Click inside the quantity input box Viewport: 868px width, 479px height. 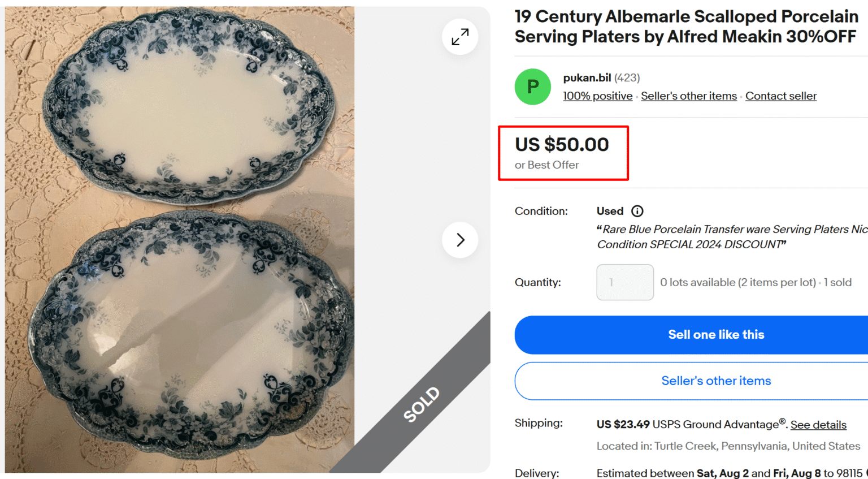click(x=624, y=282)
